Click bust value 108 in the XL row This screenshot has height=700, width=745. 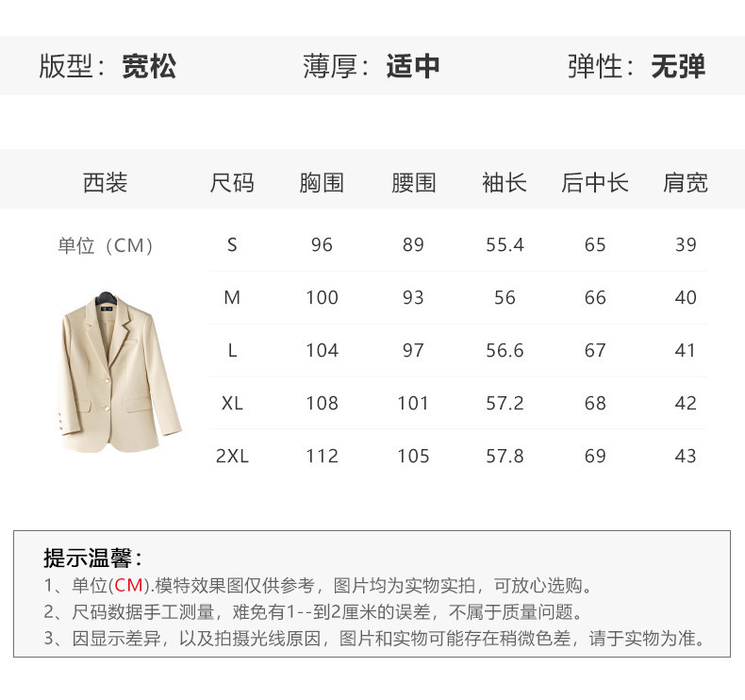click(322, 403)
